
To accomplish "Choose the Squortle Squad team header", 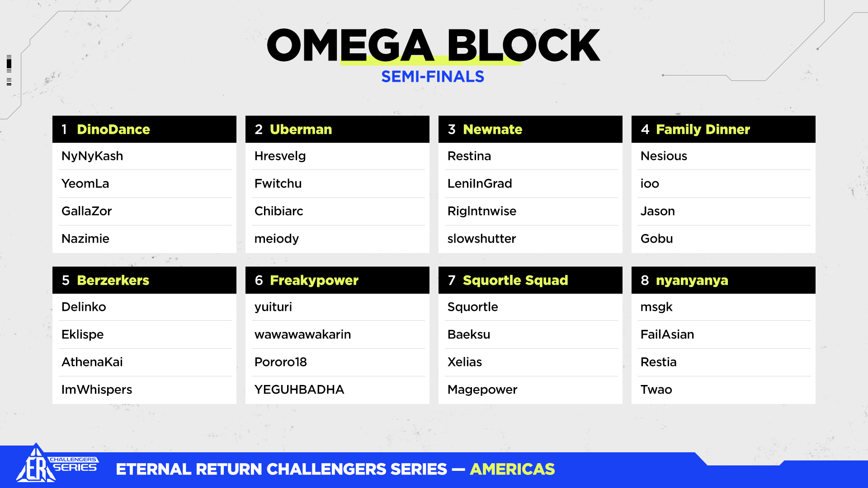I will (x=530, y=280).
